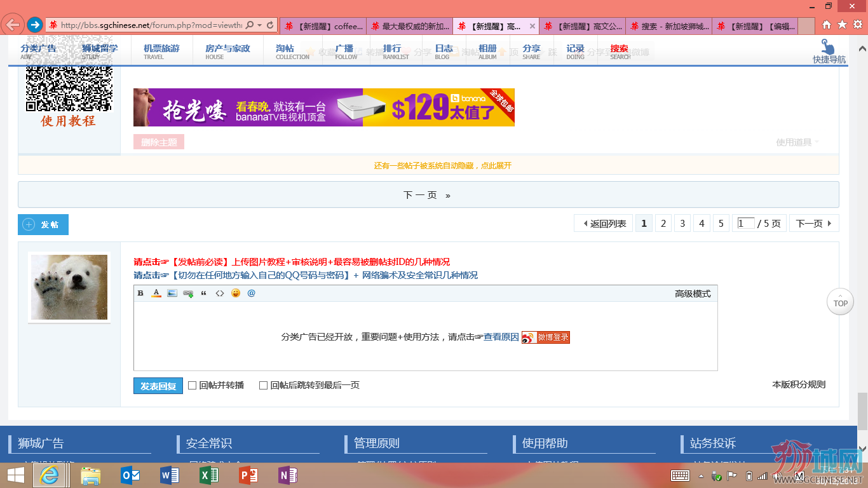Open the 搜索 SEARCH menu
Screen dimensions: 868x488
point(620,51)
